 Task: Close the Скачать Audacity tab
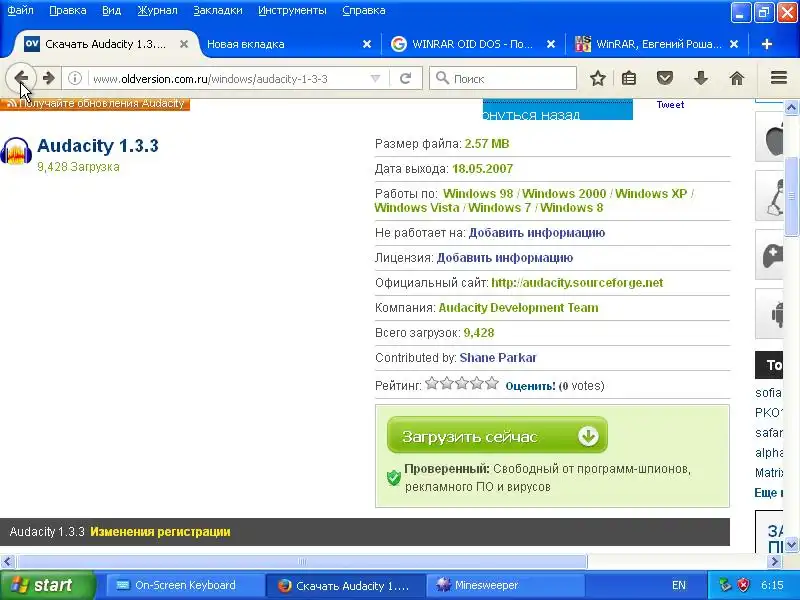184,44
